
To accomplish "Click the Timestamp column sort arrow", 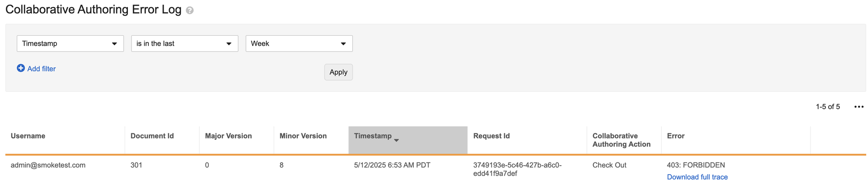I will [396, 140].
